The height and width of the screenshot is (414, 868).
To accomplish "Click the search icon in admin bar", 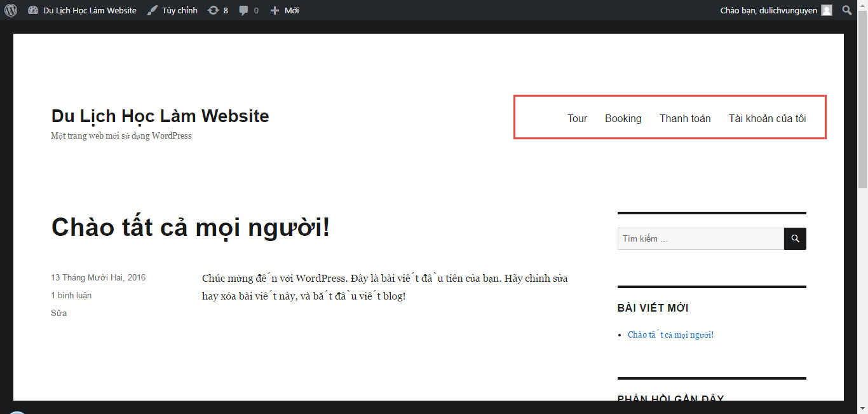I will point(846,10).
